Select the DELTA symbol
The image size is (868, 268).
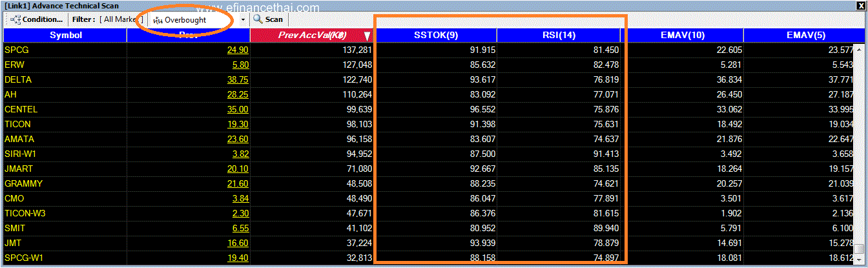pyautogui.click(x=18, y=79)
